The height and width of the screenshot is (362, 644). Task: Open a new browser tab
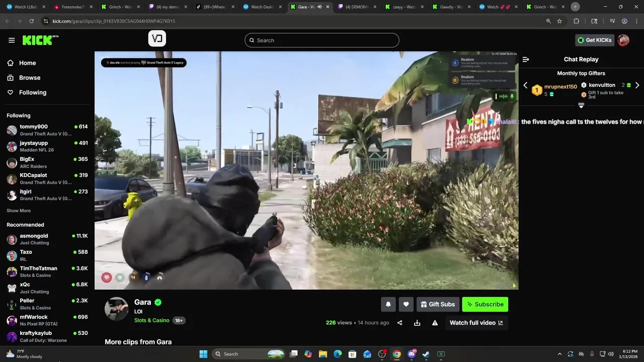click(x=575, y=7)
